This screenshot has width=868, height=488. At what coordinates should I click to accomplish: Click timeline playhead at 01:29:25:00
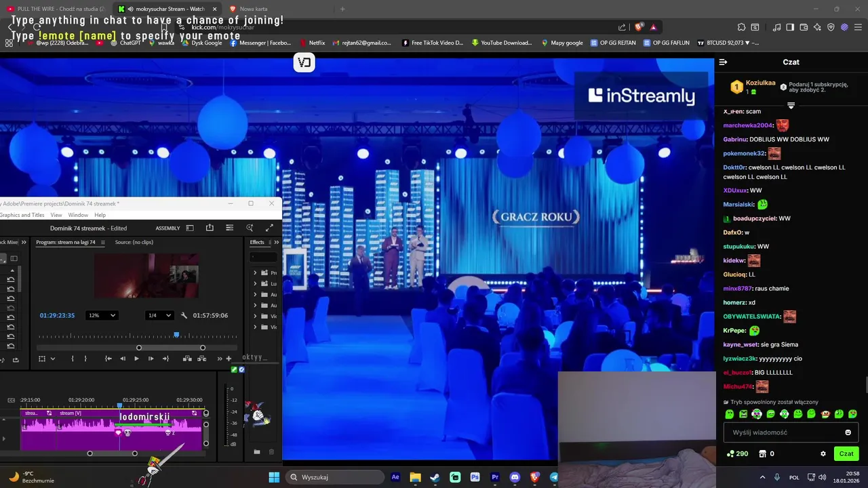[121, 405]
